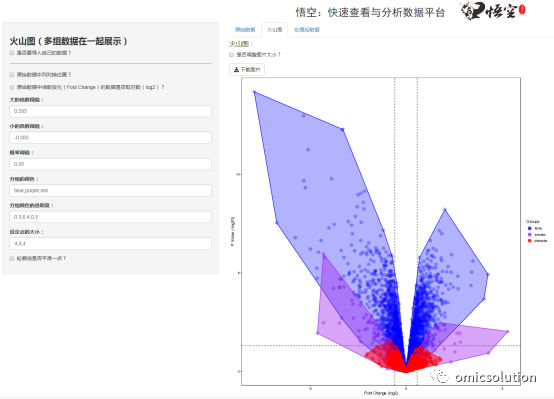This screenshot has height=399, width=554.
Task: Click the 0.05 probability threshold field
Action: [x=111, y=164]
